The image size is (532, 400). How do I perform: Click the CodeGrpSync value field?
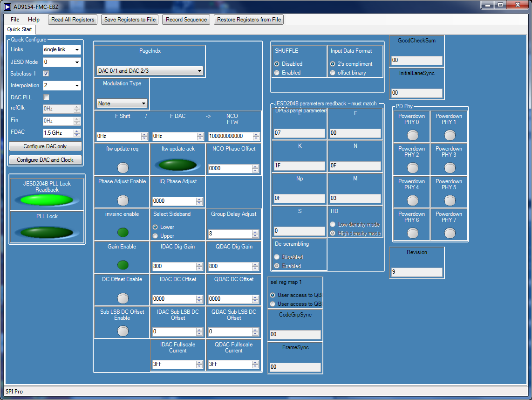295,334
